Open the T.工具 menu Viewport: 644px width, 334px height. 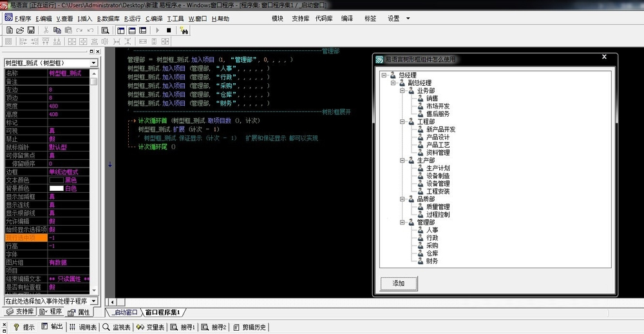tap(175, 19)
